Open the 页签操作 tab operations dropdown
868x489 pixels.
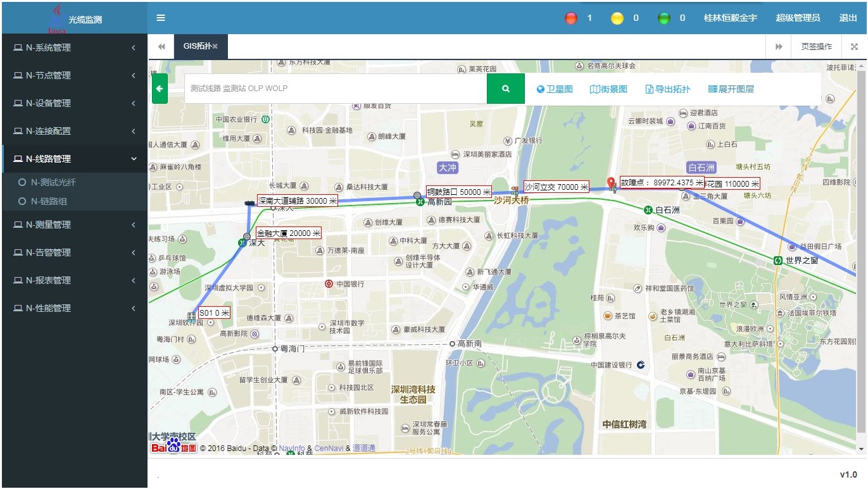816,47
